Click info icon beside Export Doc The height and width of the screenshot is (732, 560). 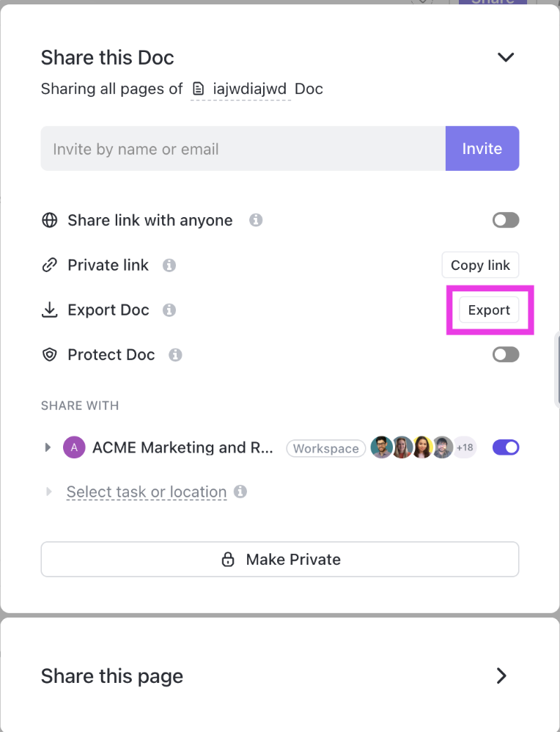pyautogui.click(x=169, y=310)
